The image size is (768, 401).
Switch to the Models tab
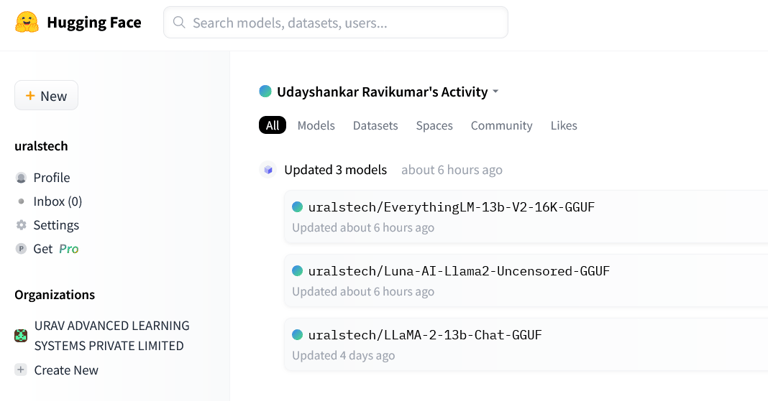coord(316,125)
